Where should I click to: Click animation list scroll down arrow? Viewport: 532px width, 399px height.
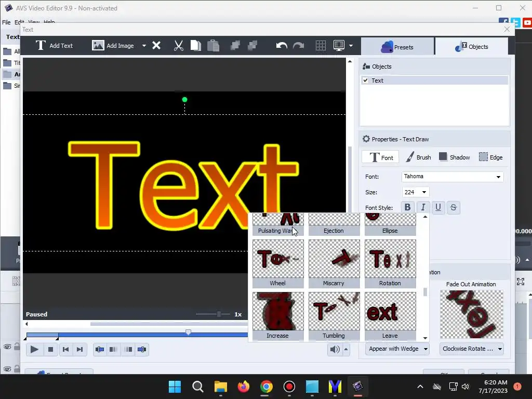425,338
